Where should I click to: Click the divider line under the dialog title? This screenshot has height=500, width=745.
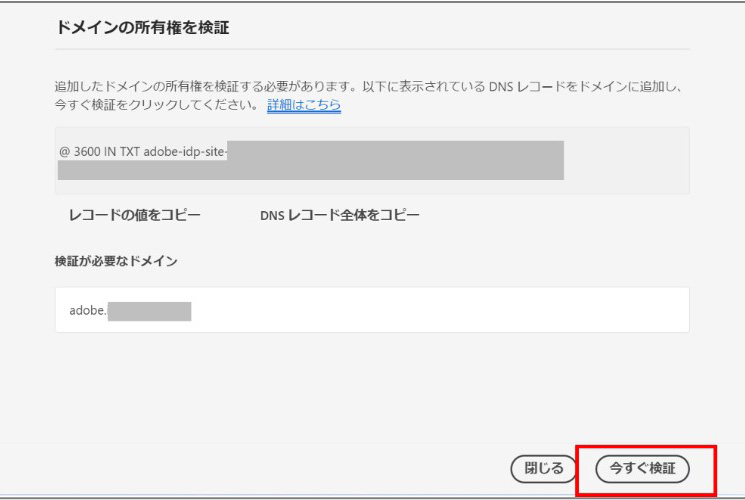(x=372, y=48)
